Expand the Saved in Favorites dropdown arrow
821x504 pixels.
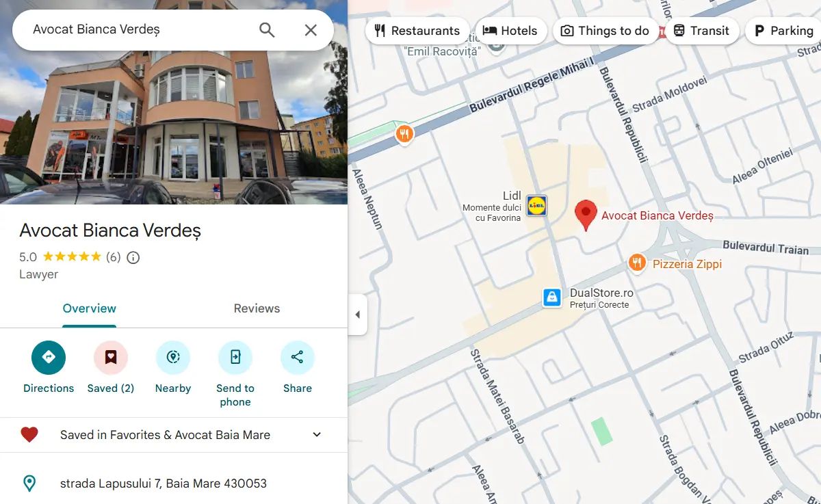(317, 435)
